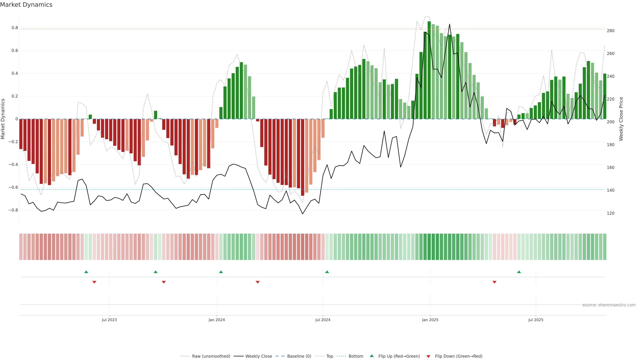Select the last green Flip Up triangle before Jul 2025
Image resolution: width=644 pixels, height=362 pixels.
point(519,272)
